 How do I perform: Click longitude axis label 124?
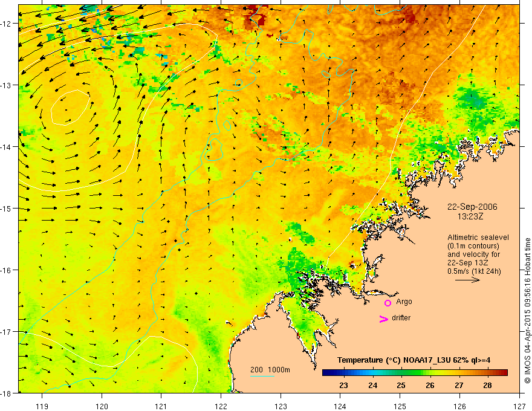click(340, 406)
